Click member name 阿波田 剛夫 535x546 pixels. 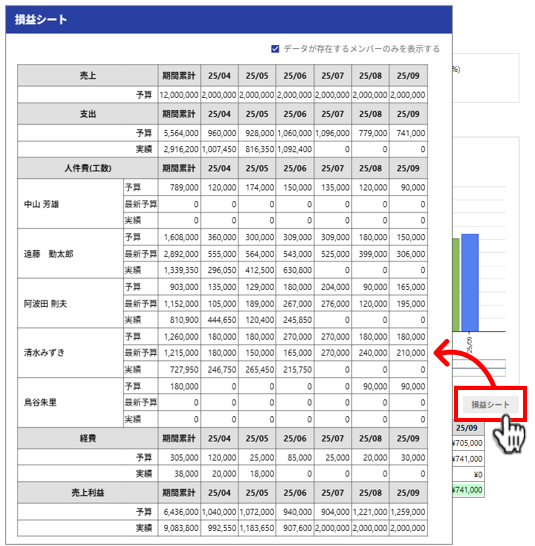click(45, 304)
